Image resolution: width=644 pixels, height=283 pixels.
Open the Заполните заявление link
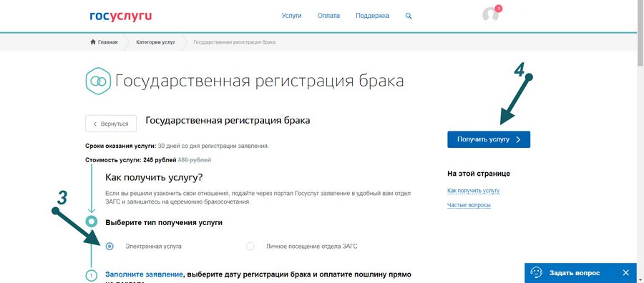pyautogui.click(x=144, y=274)
